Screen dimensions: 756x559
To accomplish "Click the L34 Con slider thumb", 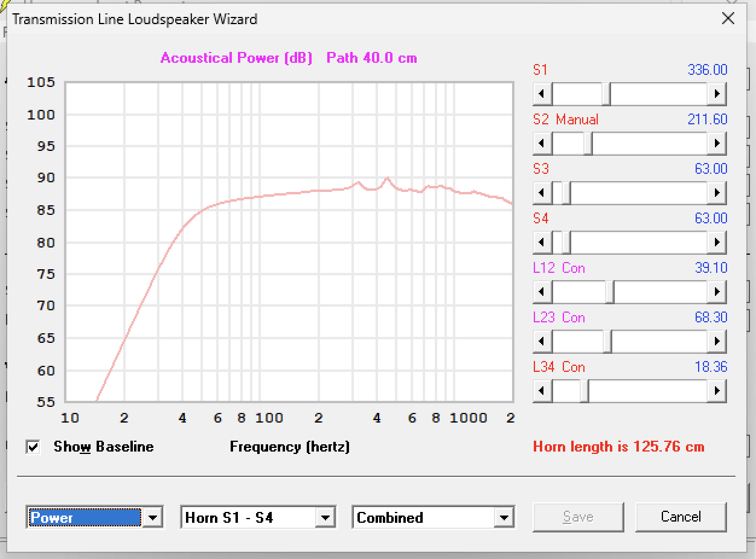I will (584, 391).
